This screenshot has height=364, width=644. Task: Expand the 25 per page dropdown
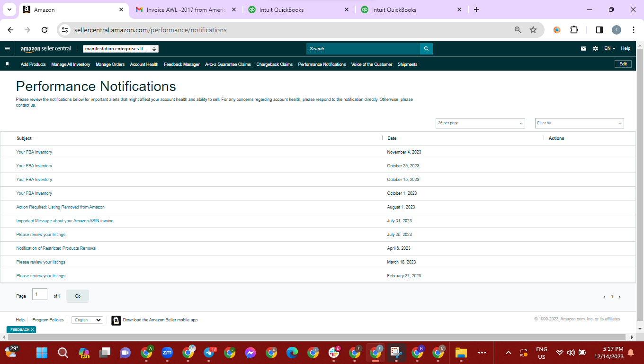[480, 123]
